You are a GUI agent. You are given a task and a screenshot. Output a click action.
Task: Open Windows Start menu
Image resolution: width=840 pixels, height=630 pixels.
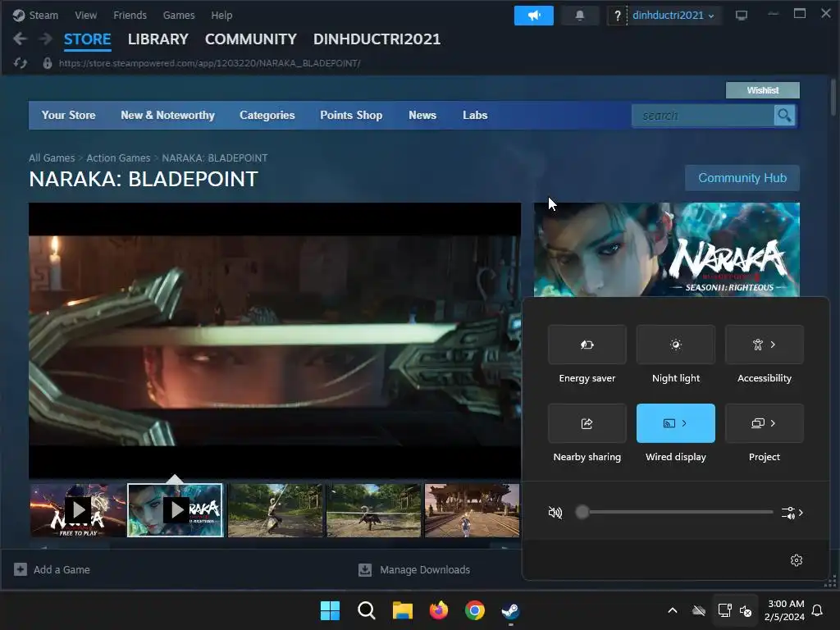pos(330,610)
